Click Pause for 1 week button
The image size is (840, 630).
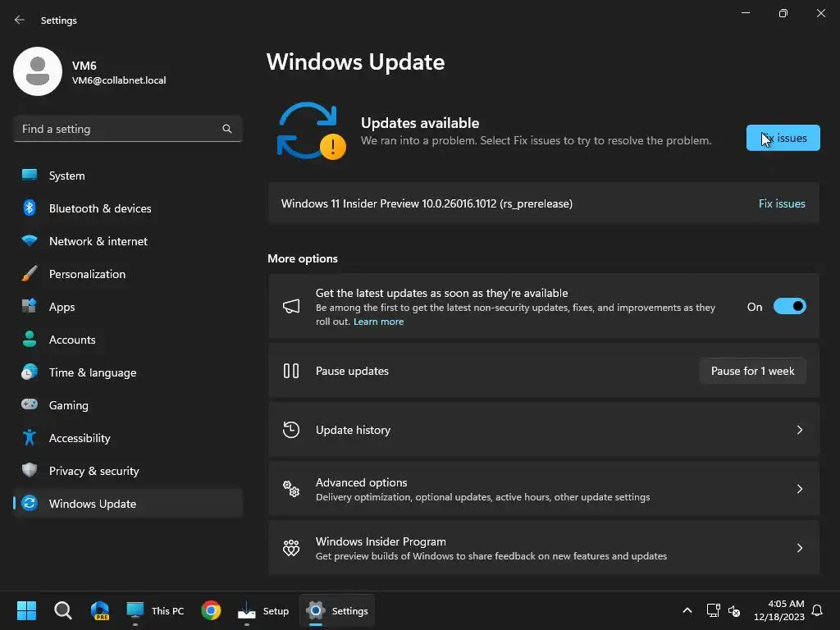[x=753, y=371]
